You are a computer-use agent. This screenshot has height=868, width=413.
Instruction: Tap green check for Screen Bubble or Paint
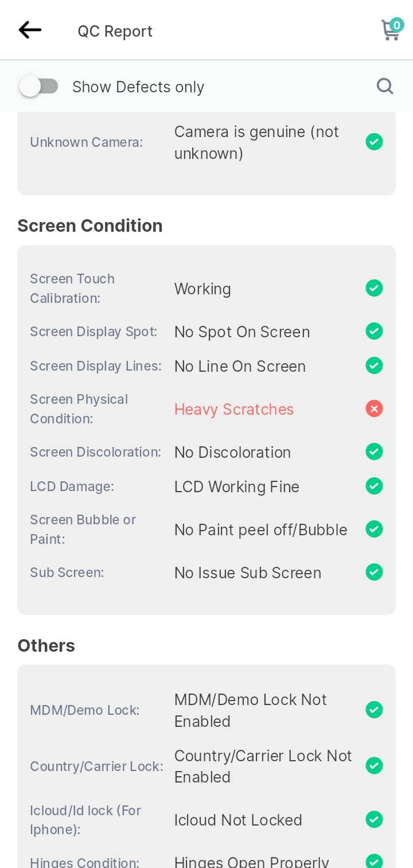coord(374,529)
